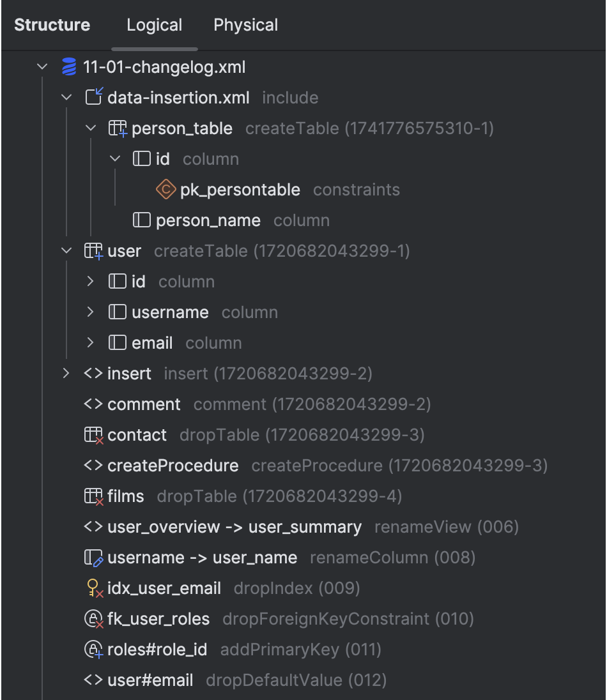Expand the insert changeset node
The width and height of the screenshot is (607, 700).
[x=67, y=373]
